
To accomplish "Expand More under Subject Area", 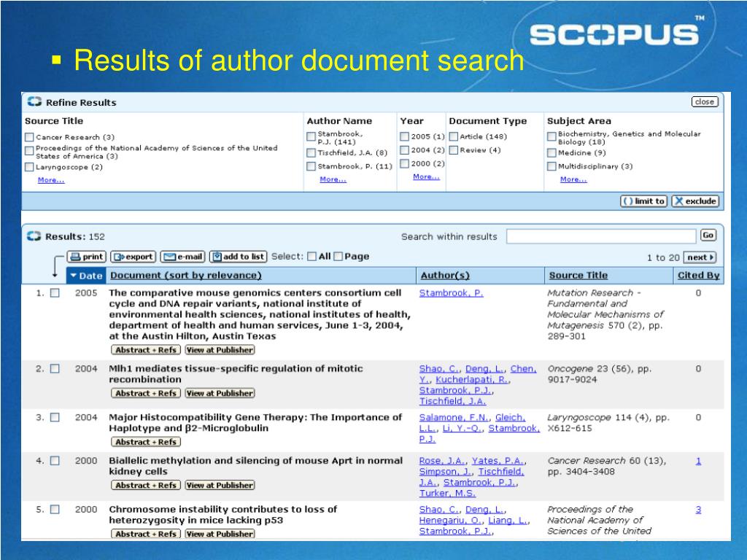I will coord(573,179).
